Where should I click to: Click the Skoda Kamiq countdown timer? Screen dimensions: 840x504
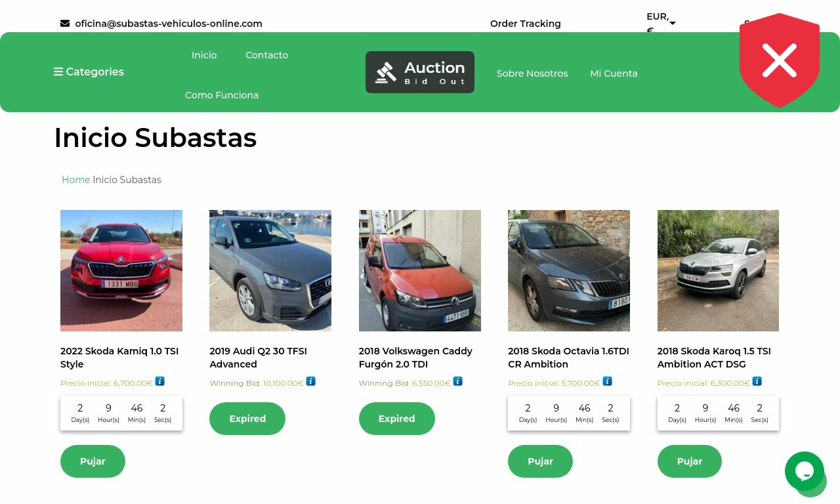[121, 413]
